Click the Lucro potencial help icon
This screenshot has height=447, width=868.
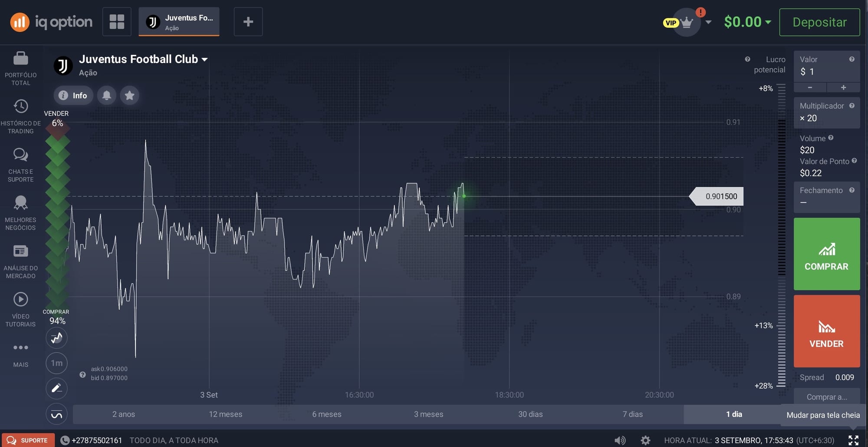tap(747, 60)
